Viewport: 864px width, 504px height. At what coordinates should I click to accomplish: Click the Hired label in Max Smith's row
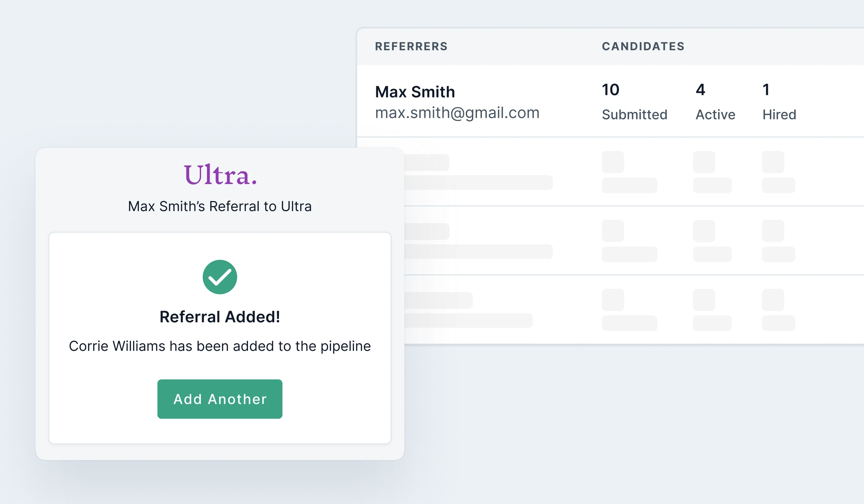779,115
